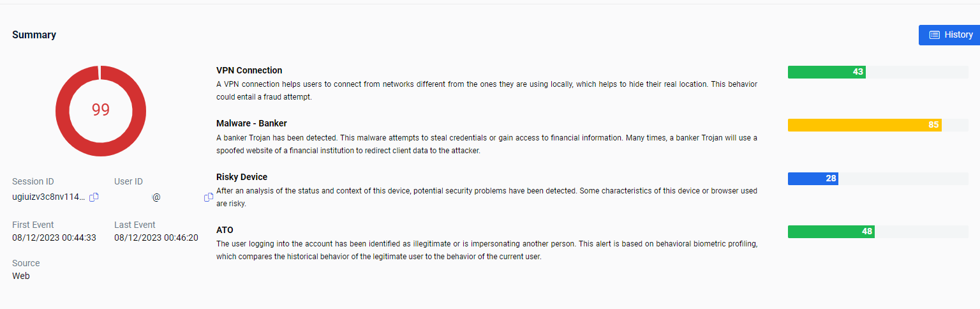The width and height of the screenshot is (980, 309).
Task: Click the red risk score donut showing 99
Action: [x=101, y=110]
